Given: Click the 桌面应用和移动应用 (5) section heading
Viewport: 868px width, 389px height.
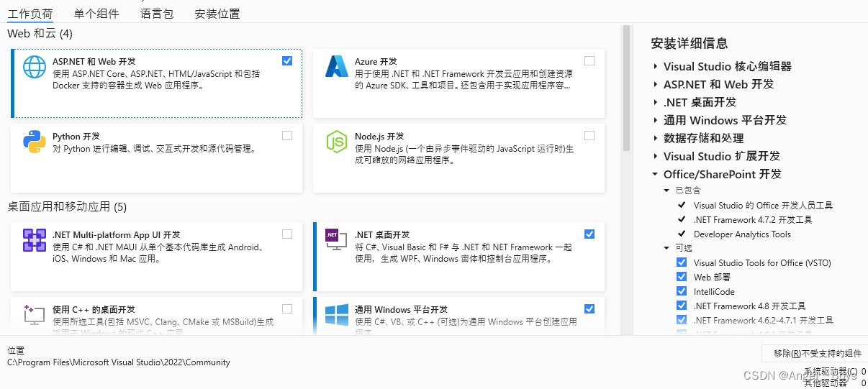Looking at the screenshot, I should [x=67, y=207].
